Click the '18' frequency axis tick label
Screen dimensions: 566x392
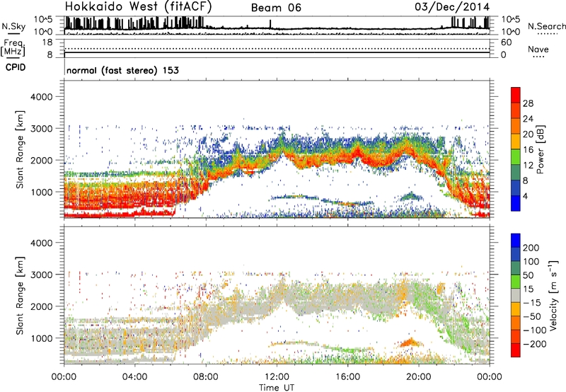coord(47,42)
